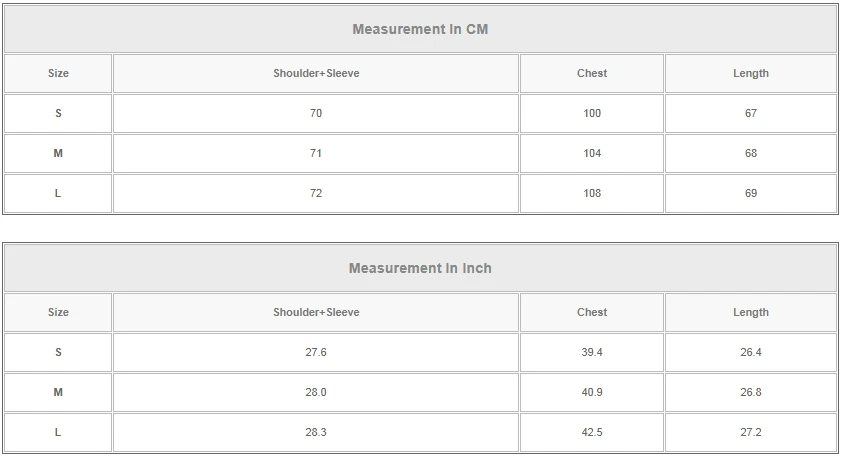The width and height of the screenshot is (842, 457).
Task: Click the chest inch value 40.9
Action: (x=592, y=392)
